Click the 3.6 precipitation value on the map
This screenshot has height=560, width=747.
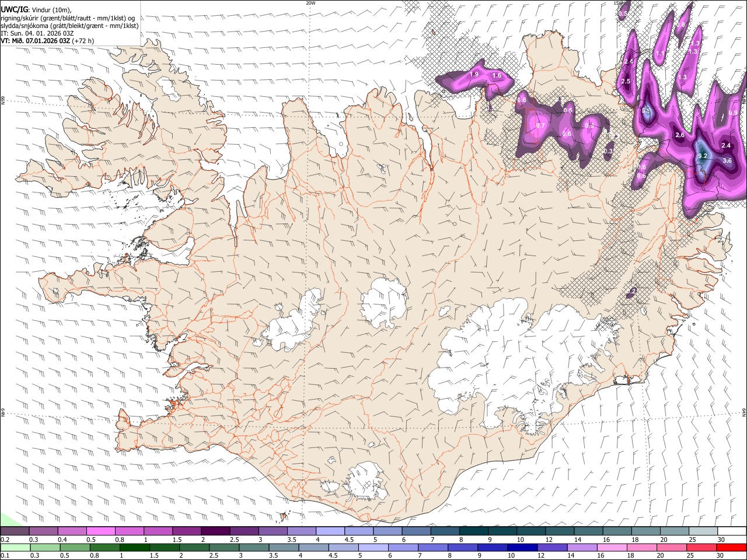(x=727, y=160)
